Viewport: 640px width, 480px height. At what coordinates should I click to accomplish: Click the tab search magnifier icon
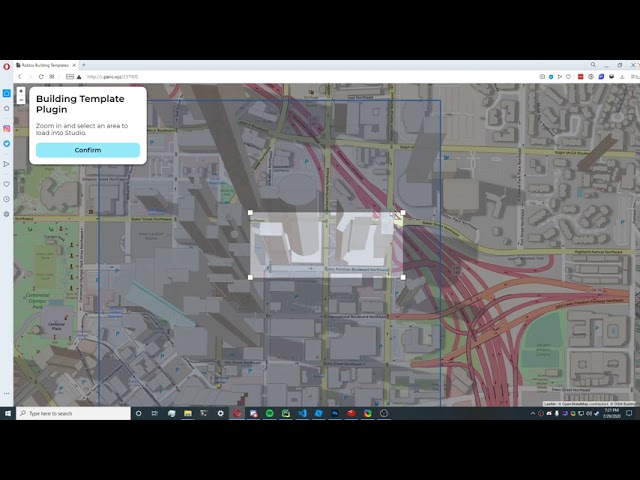tap(593, 65)
